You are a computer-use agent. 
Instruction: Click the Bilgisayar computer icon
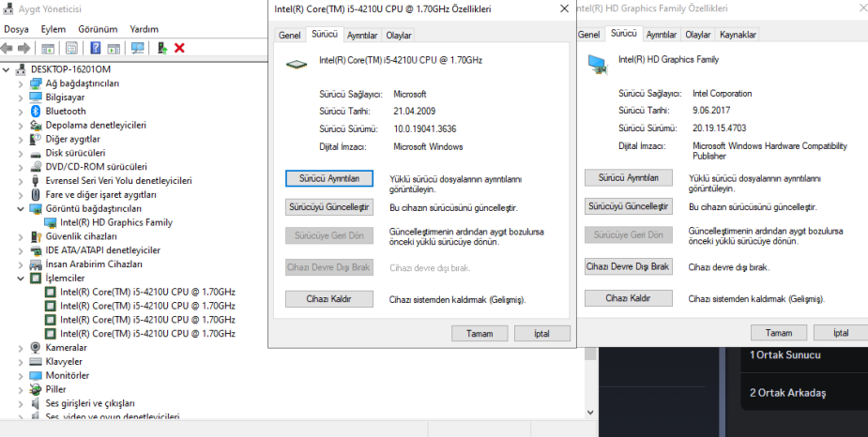point(36,98)
